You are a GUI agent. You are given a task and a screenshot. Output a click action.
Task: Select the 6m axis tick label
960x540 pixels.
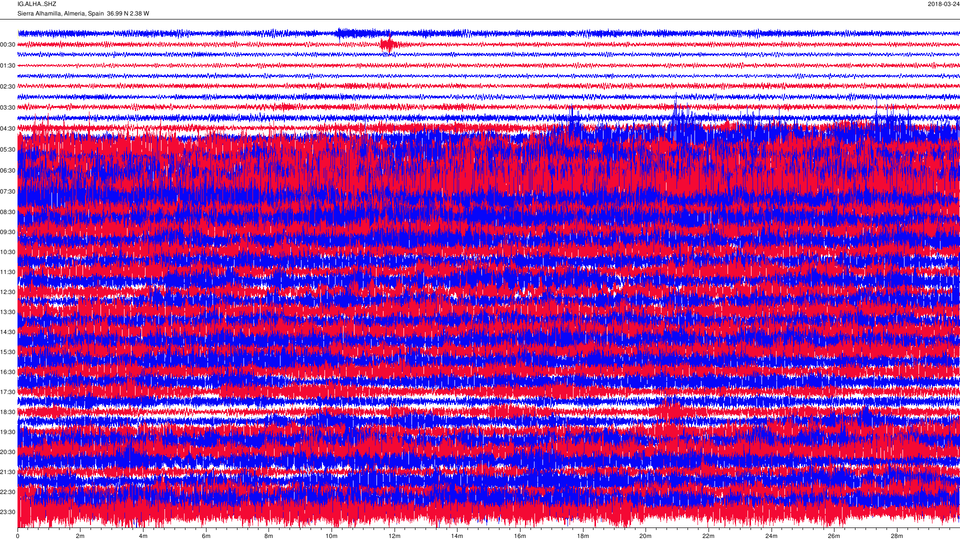coord(206,536)
